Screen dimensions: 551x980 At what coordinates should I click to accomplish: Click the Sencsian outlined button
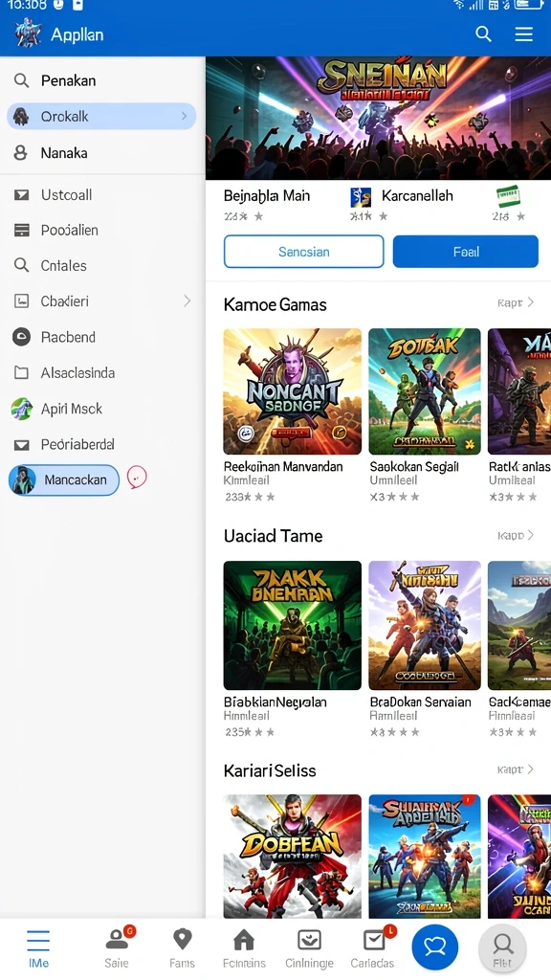pyautogui.click(x=303, y=252)
